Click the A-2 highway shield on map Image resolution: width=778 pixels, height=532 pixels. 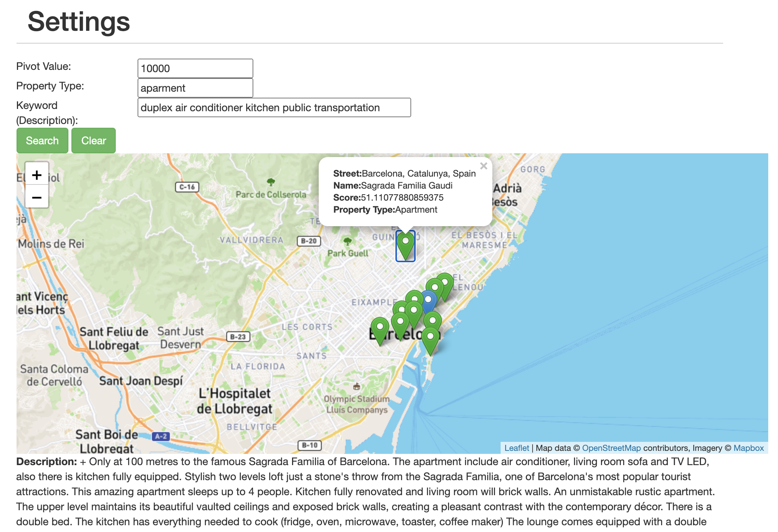click(x=161, y=436)
